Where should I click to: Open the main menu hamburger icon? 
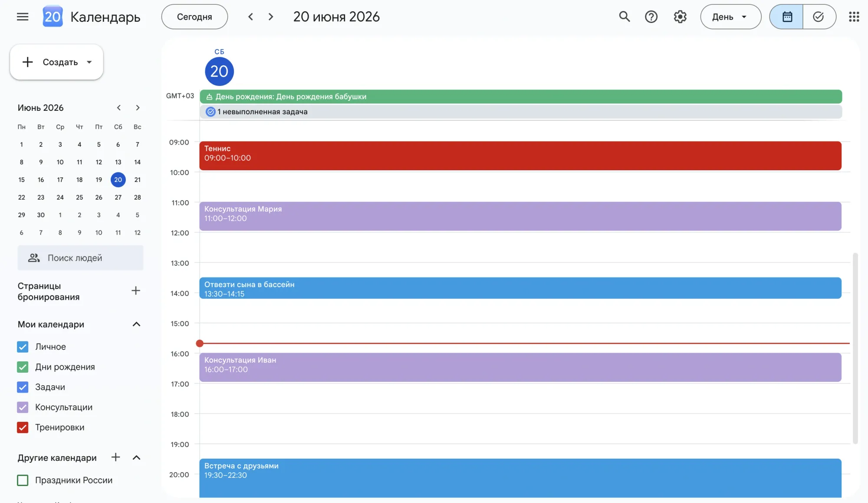point(23,17)
